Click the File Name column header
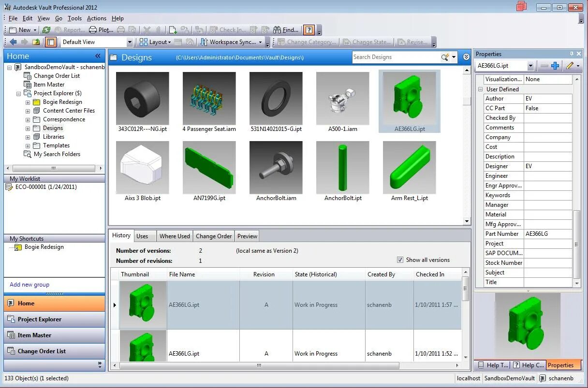 pos(203,274)
